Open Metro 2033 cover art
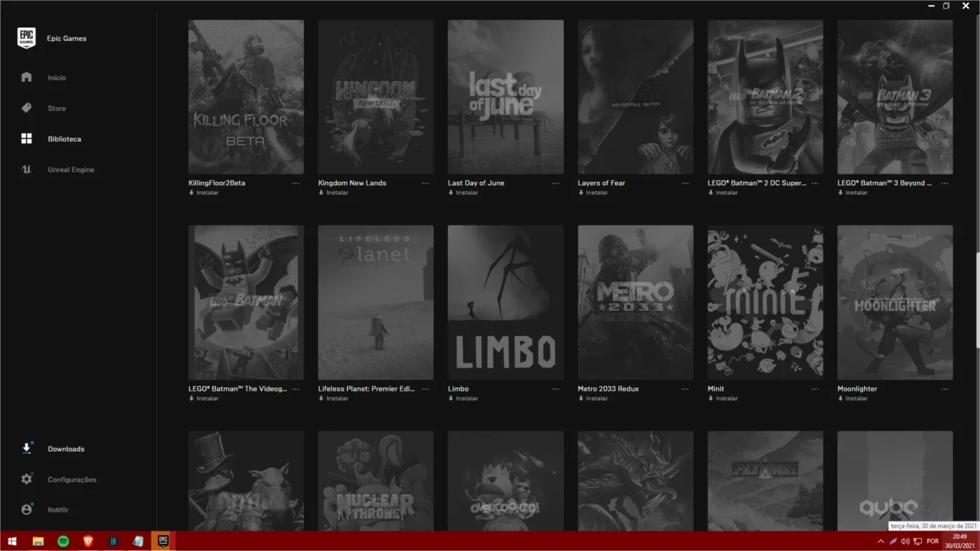 (x=636, y=302)
